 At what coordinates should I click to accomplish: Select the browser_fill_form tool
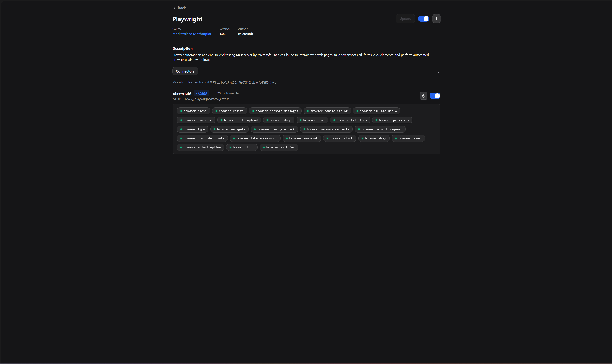click(350, 120)
